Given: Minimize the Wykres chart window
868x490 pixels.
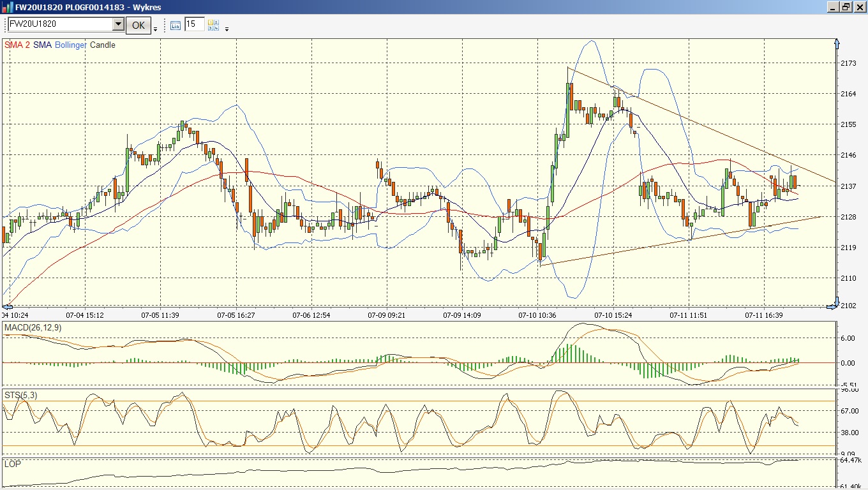Looking at the screenshot, I should click(x=834, y=7).
